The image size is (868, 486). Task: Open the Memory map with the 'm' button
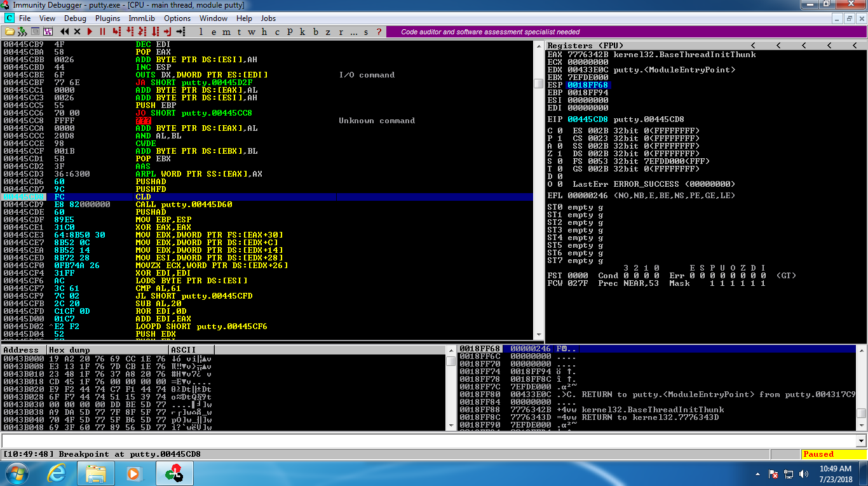coord(226,32)
